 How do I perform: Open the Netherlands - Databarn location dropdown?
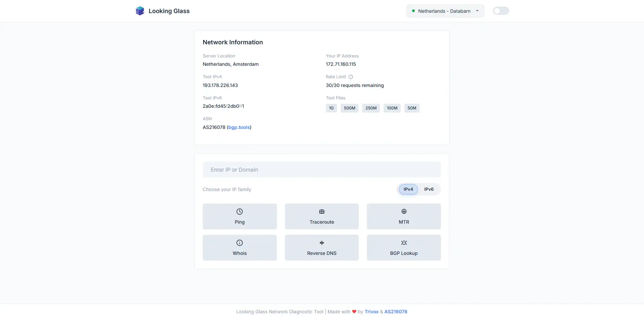(445, 11)
